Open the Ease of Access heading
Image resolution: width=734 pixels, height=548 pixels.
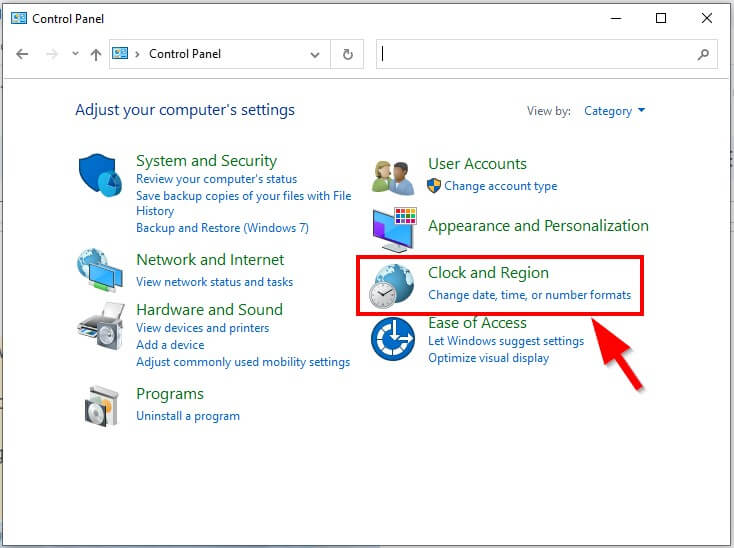click(477, 323)
